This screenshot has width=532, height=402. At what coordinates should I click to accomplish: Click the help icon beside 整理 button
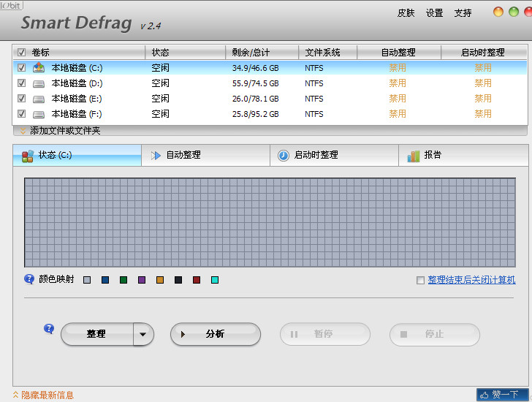(x=49, y=328)
